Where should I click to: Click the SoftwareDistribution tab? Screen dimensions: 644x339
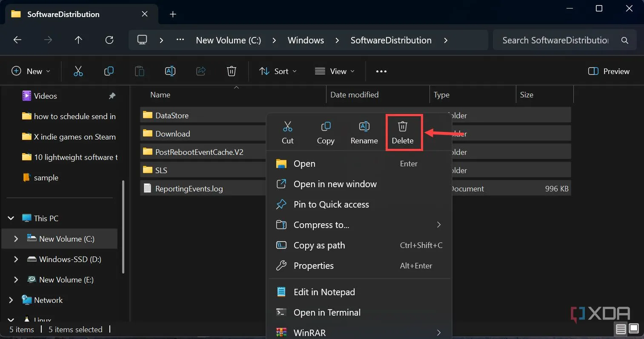[x=63, y=14]
